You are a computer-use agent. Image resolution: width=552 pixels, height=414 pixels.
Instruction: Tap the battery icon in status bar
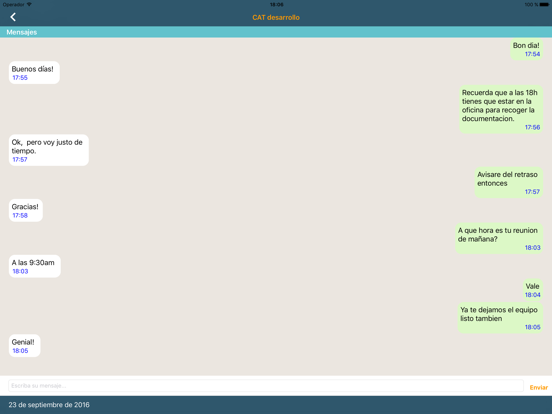544,5
